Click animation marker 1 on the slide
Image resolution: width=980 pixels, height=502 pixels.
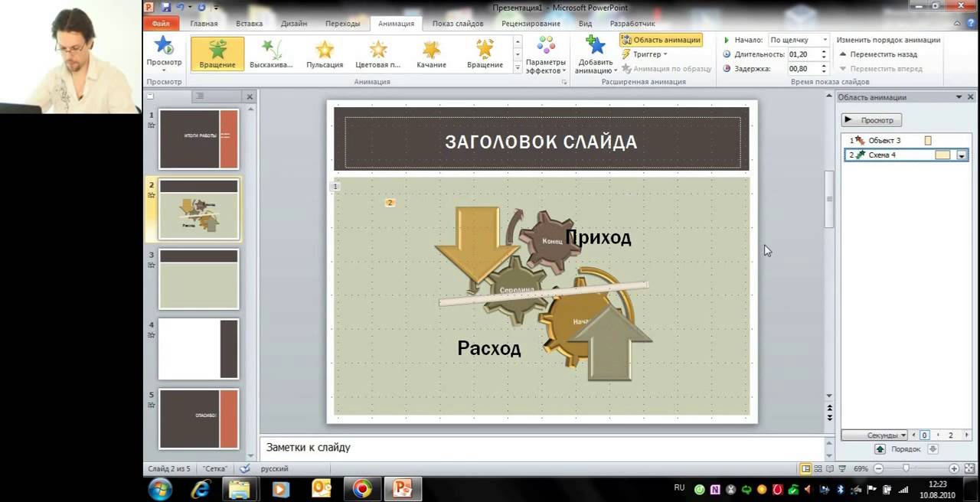click(335, 186)
